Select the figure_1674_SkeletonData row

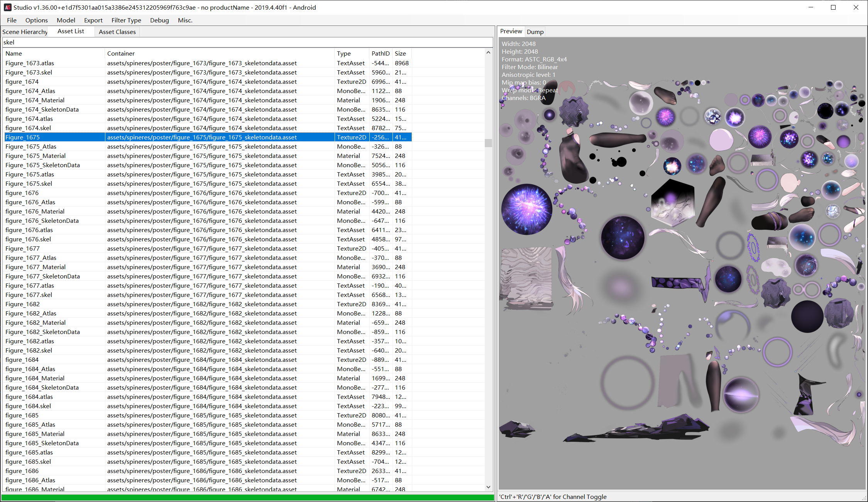click(x=208, y=109)
